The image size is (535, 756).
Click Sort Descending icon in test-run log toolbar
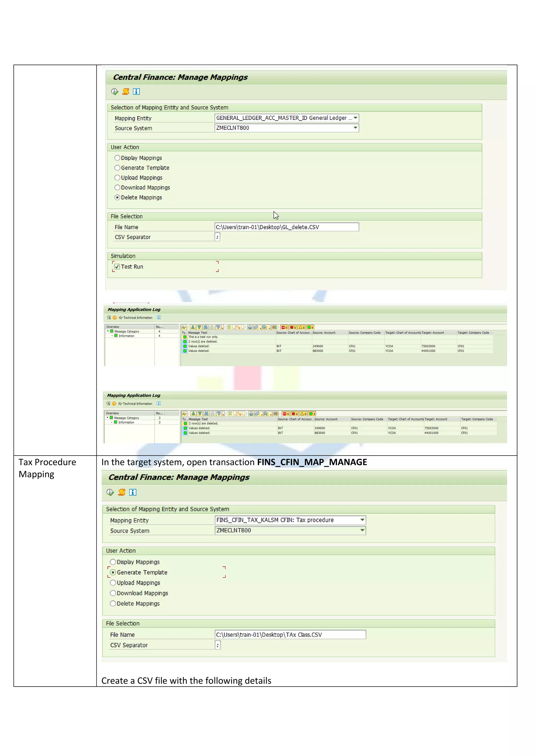(x=199, y=327)
